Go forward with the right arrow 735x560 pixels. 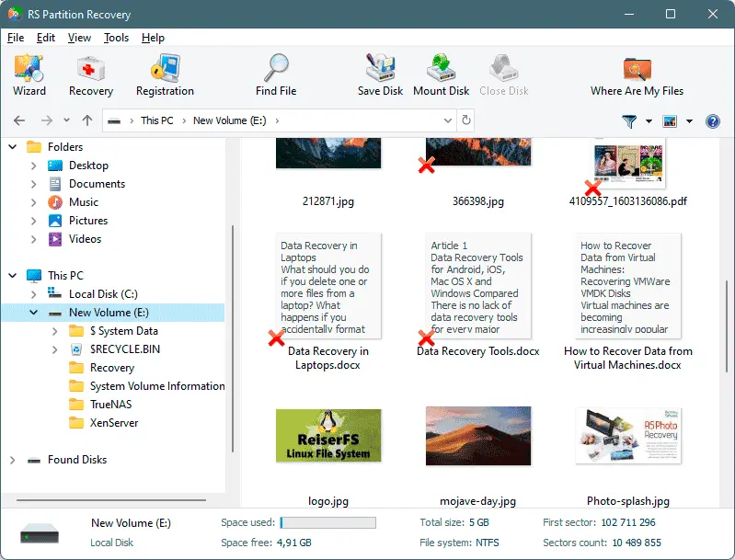[46, 120]
